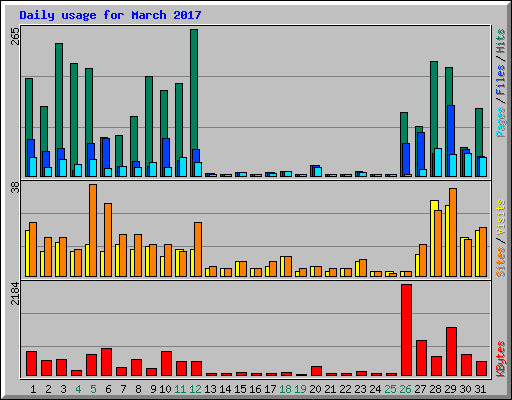Select the red KBytes bar for day 27
Screen dimensions: 512x400
click(x=422, y=358)
